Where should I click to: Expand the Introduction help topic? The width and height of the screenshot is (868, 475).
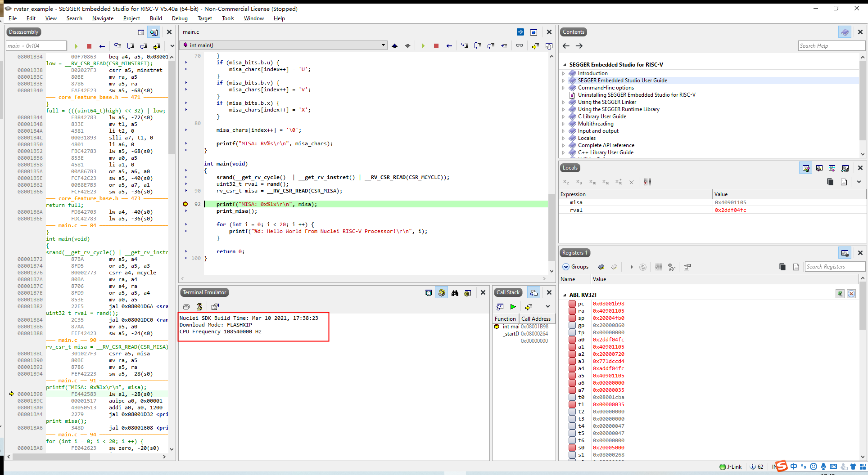point(563,73)
